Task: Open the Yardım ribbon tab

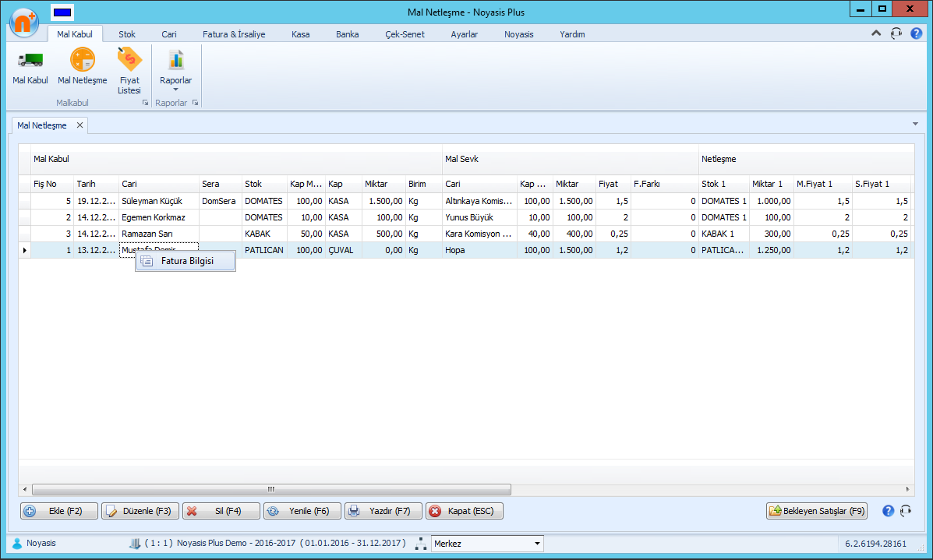Action: [x=572, y=34]
